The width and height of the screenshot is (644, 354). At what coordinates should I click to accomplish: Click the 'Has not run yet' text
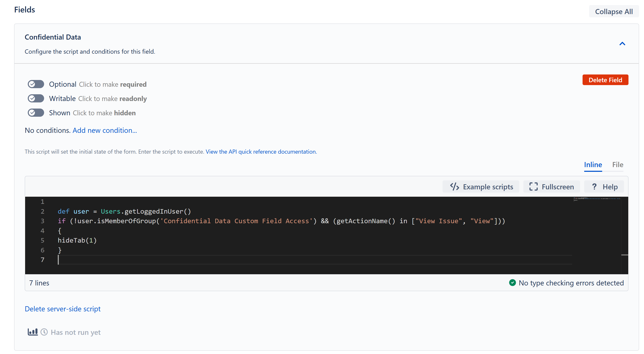tap(76, 332)
